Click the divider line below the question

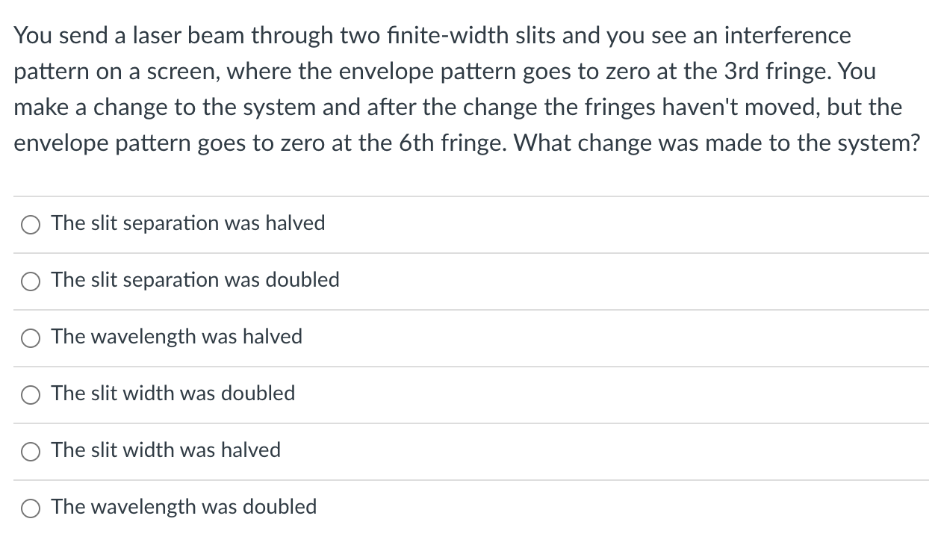(x=470, y=196)
